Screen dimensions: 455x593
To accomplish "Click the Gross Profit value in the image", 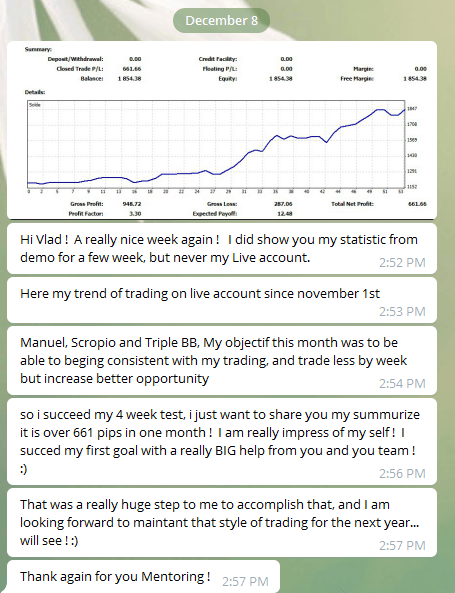I will (132, 204).
